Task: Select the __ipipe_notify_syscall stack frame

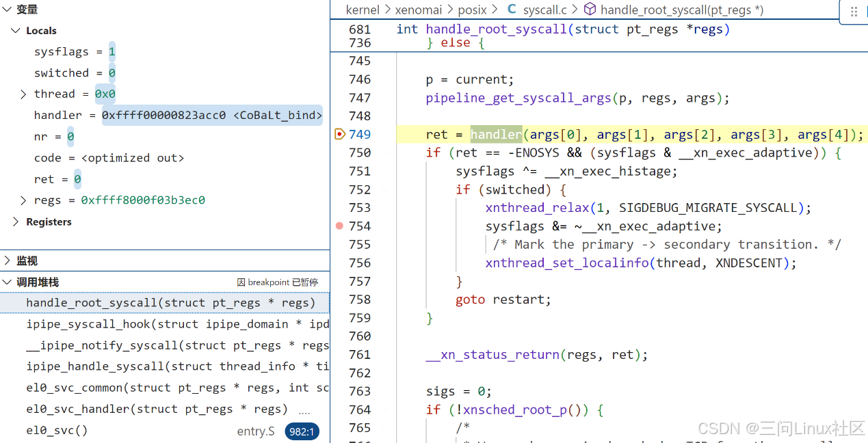Action: [x=164, y=345]
